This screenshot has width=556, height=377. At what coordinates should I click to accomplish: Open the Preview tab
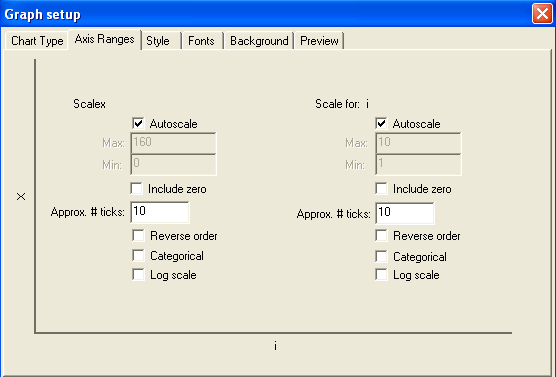pos(319,41)
